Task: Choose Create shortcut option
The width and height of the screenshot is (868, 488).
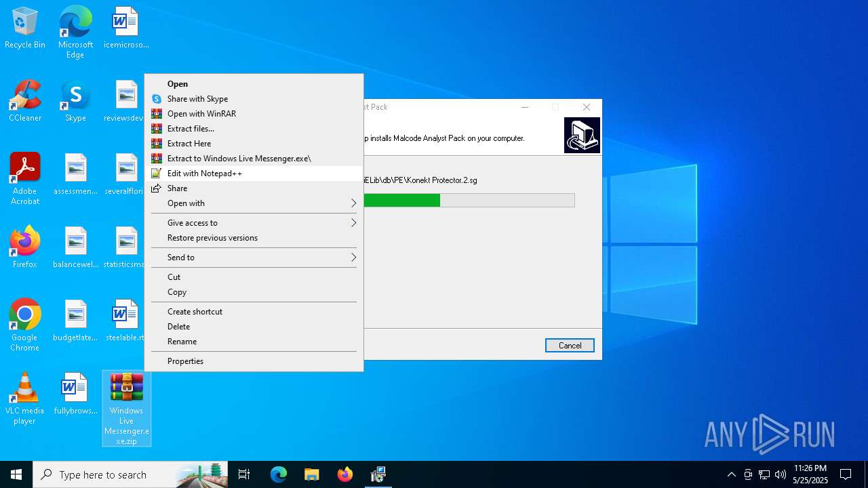Action: click(254, 312)
